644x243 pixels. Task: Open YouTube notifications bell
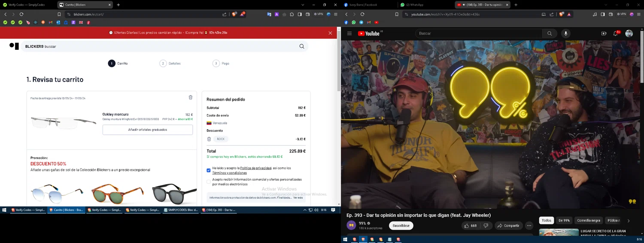tap(616, 34)
